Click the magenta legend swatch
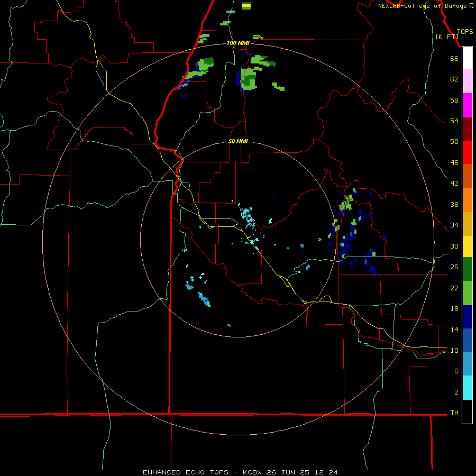This screenshot has width=476, height=476. point(467,105)
